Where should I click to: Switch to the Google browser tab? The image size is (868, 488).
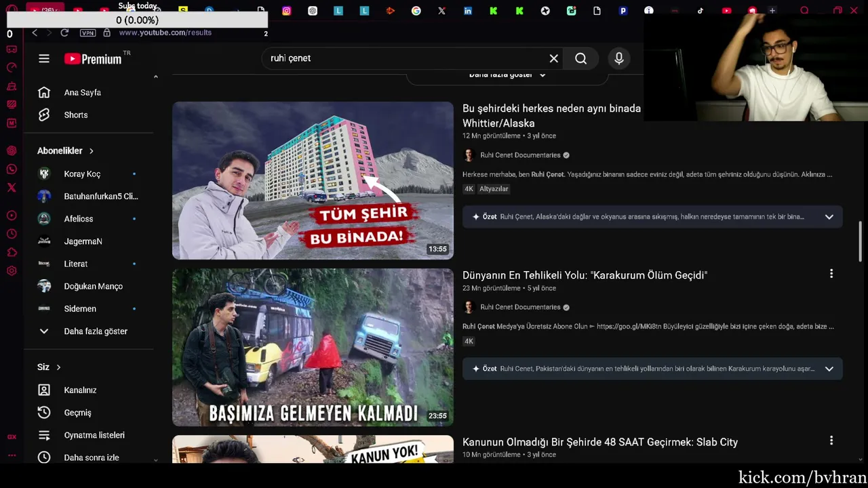coord(416,11)
